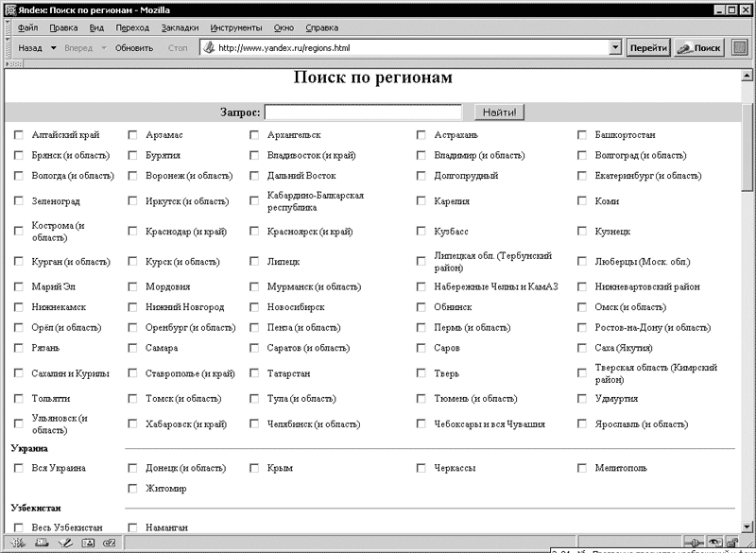The width and height of the screenshot is (756, 553).
Task: Check the Нижний Новгород checkbox
Action: 132,306
